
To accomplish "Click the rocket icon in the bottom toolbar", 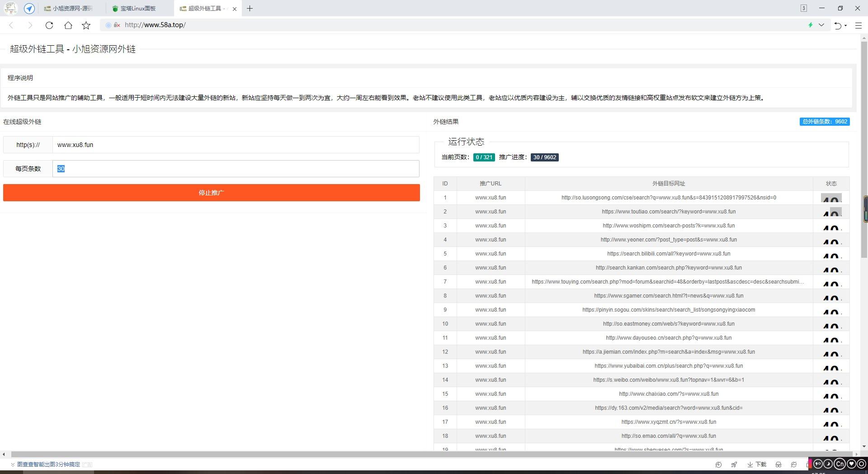I will 734,464.
